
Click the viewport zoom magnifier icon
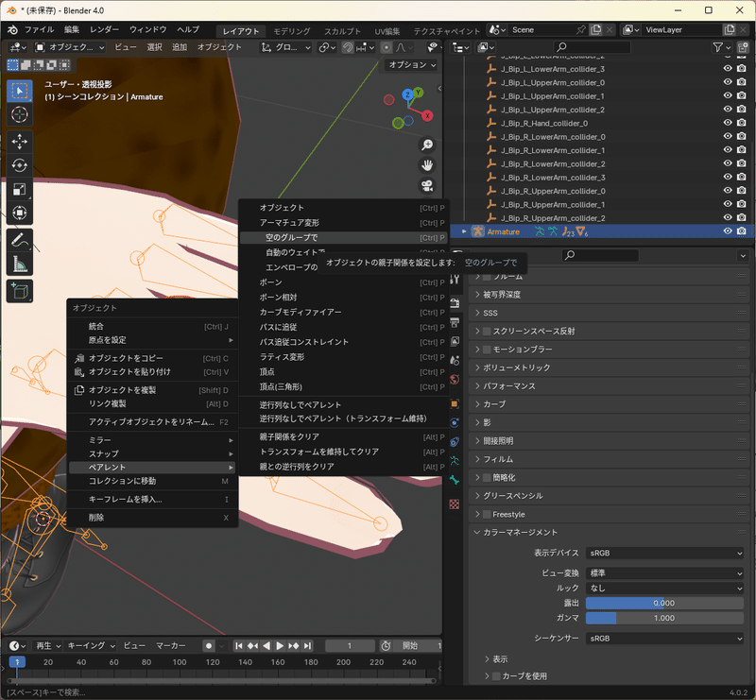[427, 145]
